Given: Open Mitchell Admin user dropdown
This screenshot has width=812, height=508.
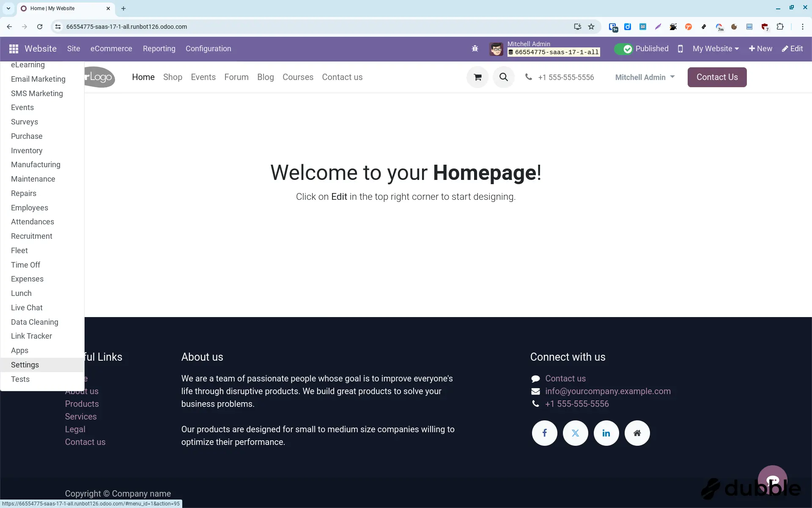Looking at the screenshot, I should pos(645,77).
